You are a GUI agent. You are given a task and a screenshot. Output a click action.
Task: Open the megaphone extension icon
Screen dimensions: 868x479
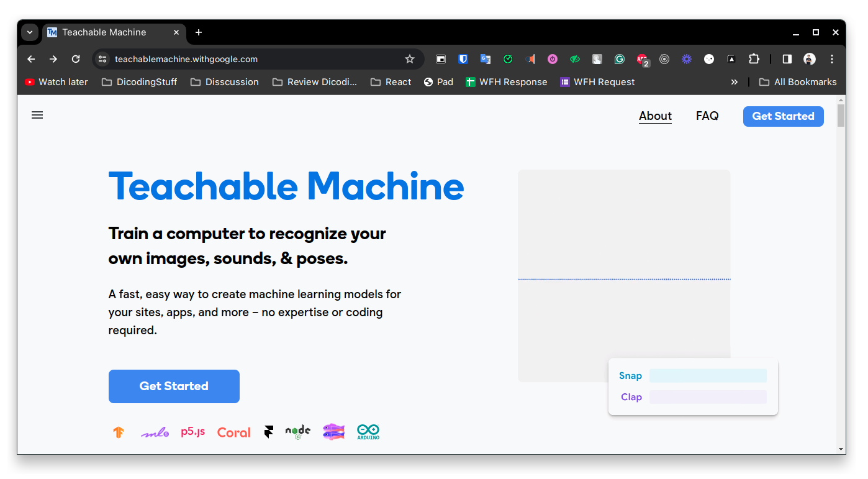(530, 59)
